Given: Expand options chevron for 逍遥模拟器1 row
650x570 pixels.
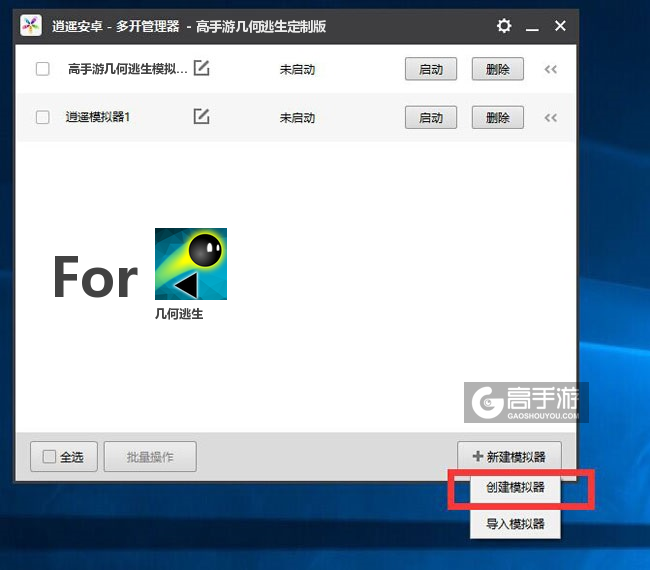Looking at the screenshot, I should tap(551, 118).
